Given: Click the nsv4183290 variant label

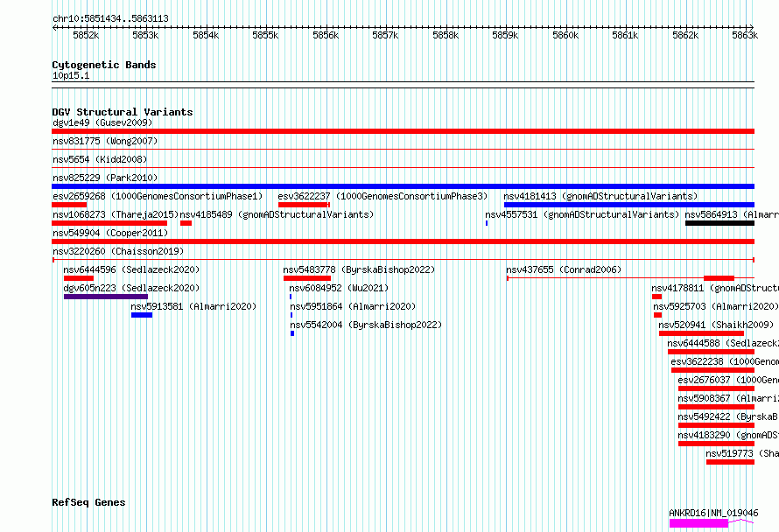Looking at the screenshot, I should [x=728, y=435].
